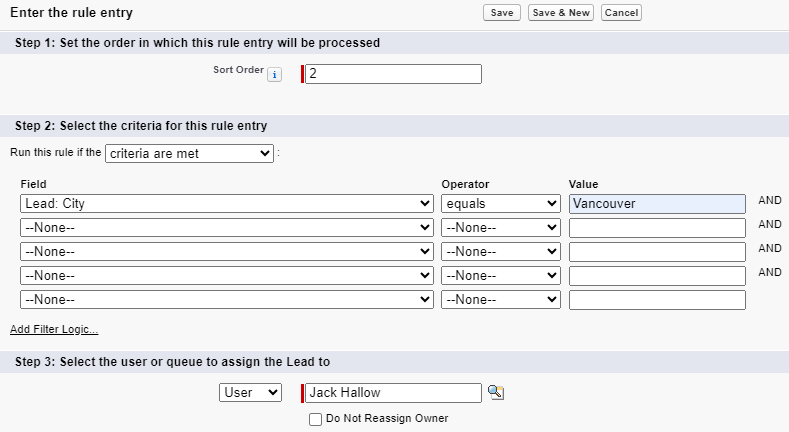The image size is (789, 432).
Task: Click the Save & New button
Action: click(x=561, y=13)
